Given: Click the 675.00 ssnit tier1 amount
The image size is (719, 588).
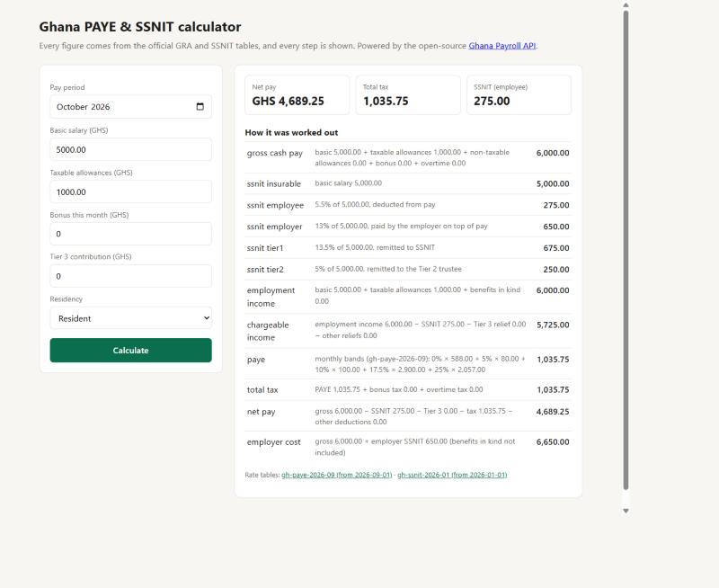Looking at the screenshot, I should tap(556, 248).
